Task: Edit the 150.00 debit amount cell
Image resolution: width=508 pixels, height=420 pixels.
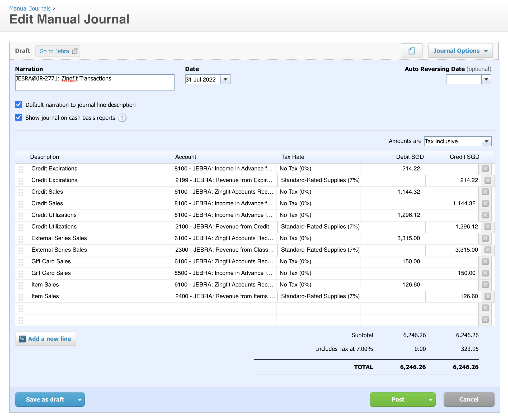Action: point(392,261)
